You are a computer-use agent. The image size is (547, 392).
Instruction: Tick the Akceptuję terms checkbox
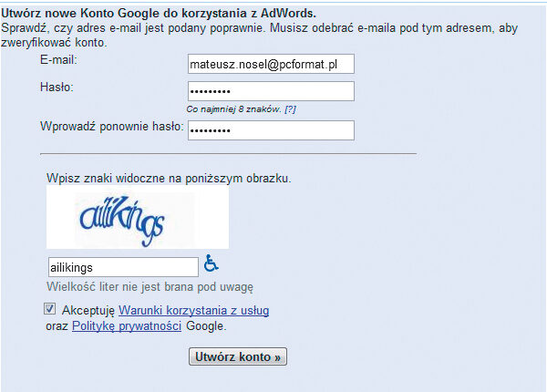[49, 310]
